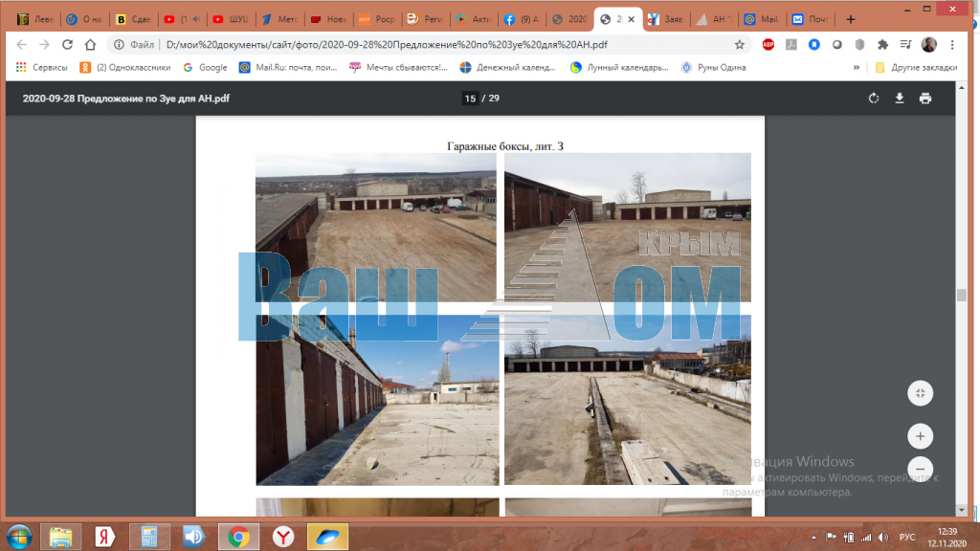Go back to the previous page
980x551 pixels.
click(21, 44)
